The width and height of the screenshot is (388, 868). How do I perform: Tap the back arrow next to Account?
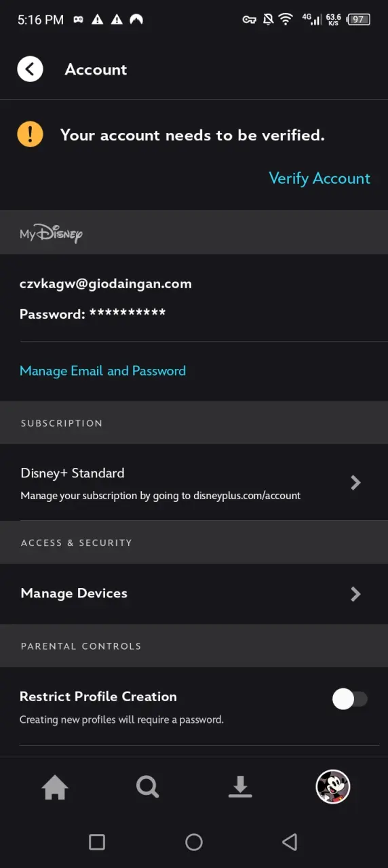pyautogui.click(x=30, y=69)
